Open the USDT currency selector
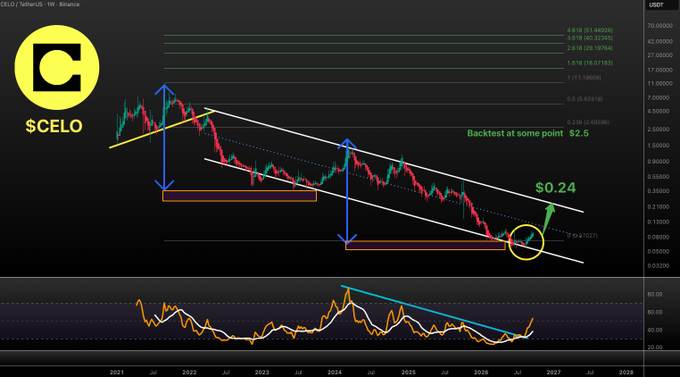Image resolution: width=680 pixels, height=377 pixels. (x=656, y=5)
